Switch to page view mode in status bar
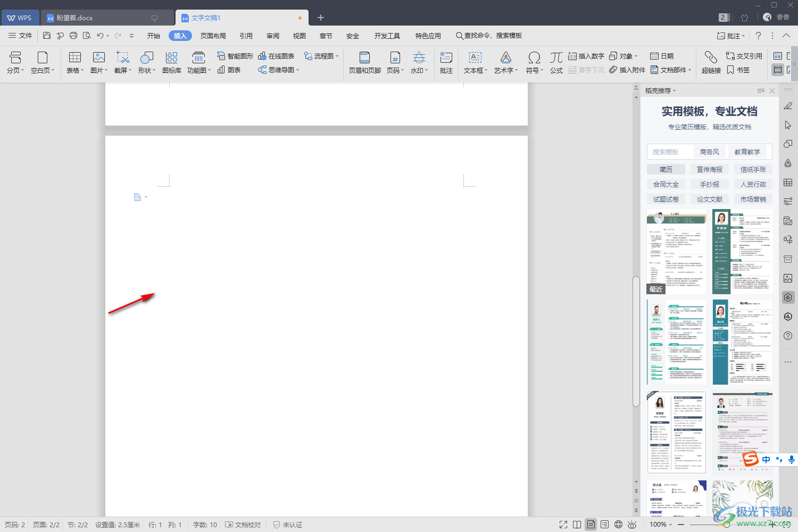This screenshot has height=532, width=798. (x=591, y=525)
